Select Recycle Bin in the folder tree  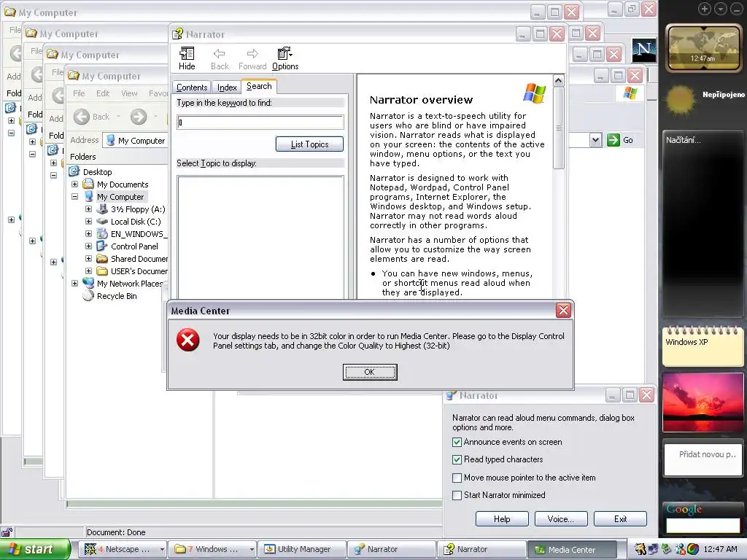pyautogui.click(x=116, y=296)
